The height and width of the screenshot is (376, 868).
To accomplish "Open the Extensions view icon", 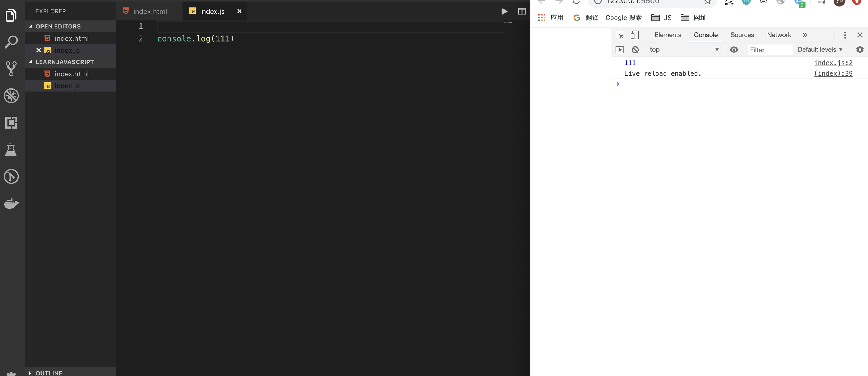I will pyautogui.click(x=11, y=123).
